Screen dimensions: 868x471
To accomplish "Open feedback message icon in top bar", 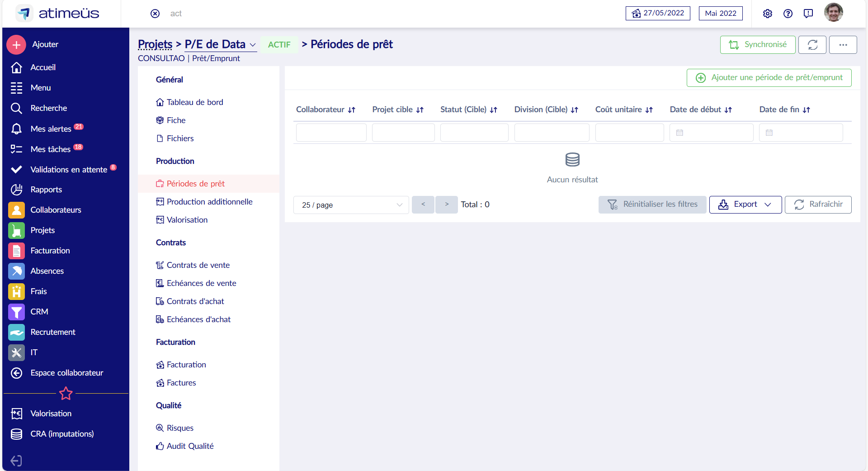I will pos(808,14).
